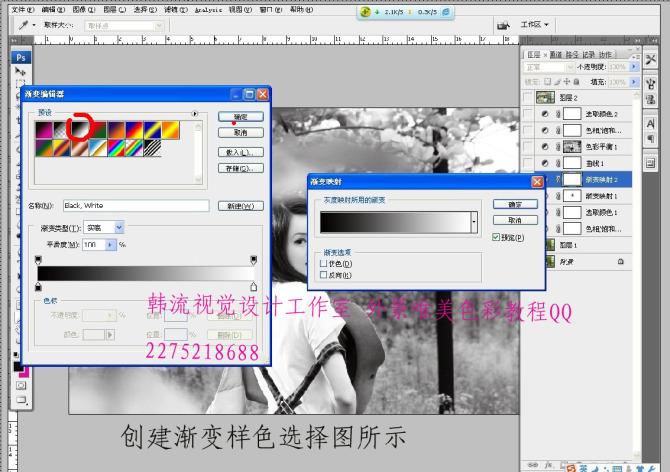Viewport: 670px width, 472px height.
Task: Open the layer fill (填充) slider arrow
Action: pos(634,82)
